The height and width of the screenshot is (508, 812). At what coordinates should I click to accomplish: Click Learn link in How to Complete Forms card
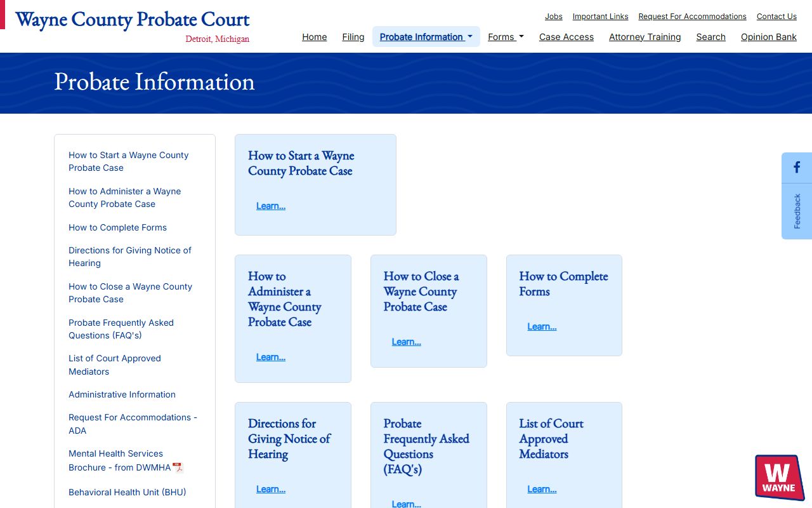pos(542,326)
